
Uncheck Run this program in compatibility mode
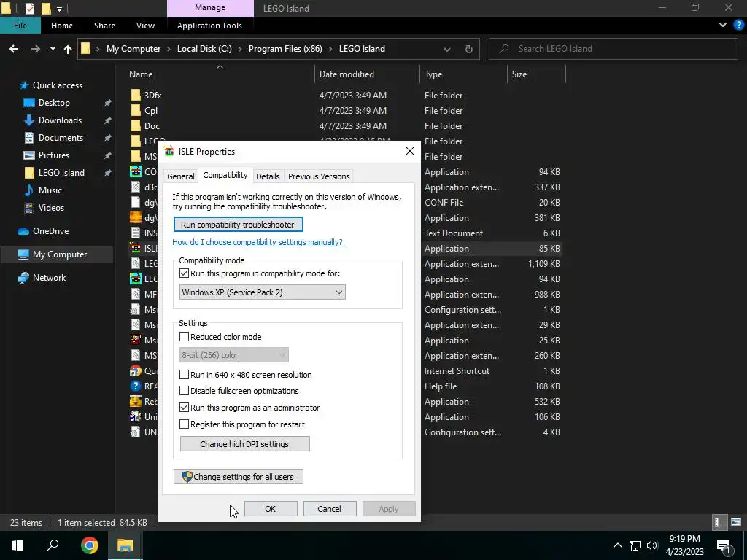(x=184, y=273)
